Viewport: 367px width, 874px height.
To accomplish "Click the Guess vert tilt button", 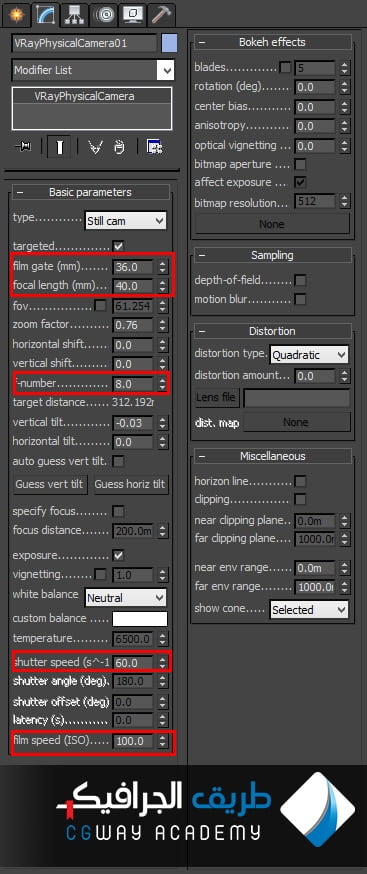I will pos(50,484).
